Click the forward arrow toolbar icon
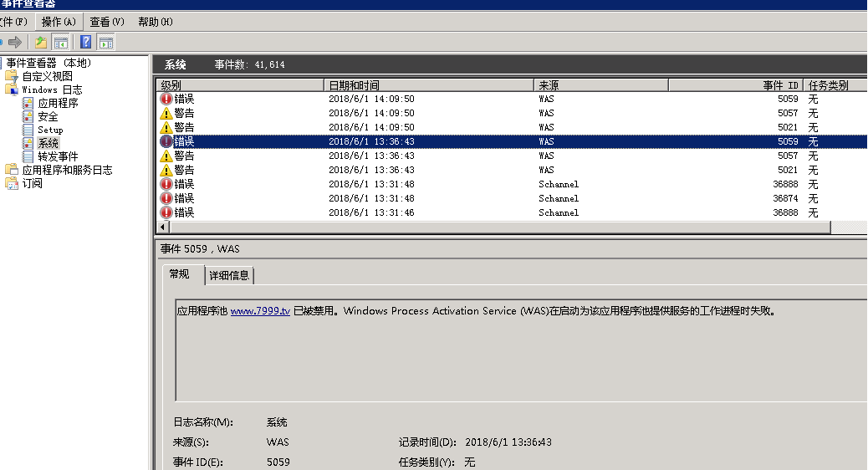Screen dimensions: 868x470 (15, 42)
